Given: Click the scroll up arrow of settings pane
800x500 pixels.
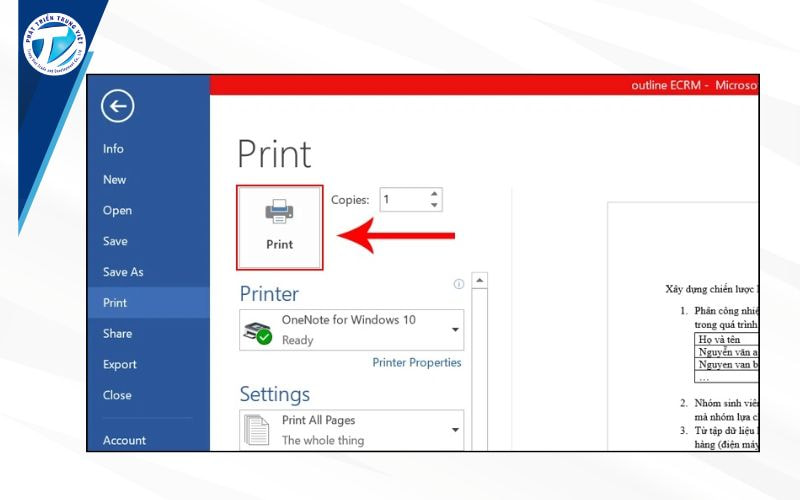Looking at the screenshot, I should (x=480, y=281).
